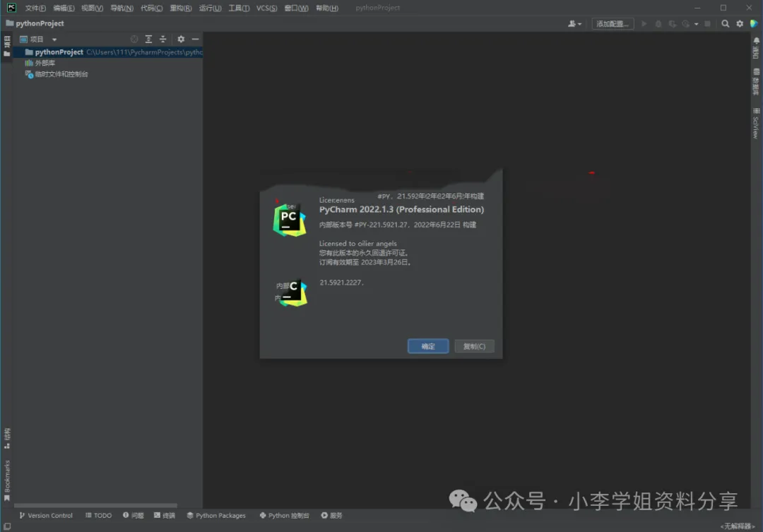Image resolution: width=763 pixels, height=532 pixels.
Task: Click the <无解释器> interpreter status widget
Action: (x=737, y=526)
